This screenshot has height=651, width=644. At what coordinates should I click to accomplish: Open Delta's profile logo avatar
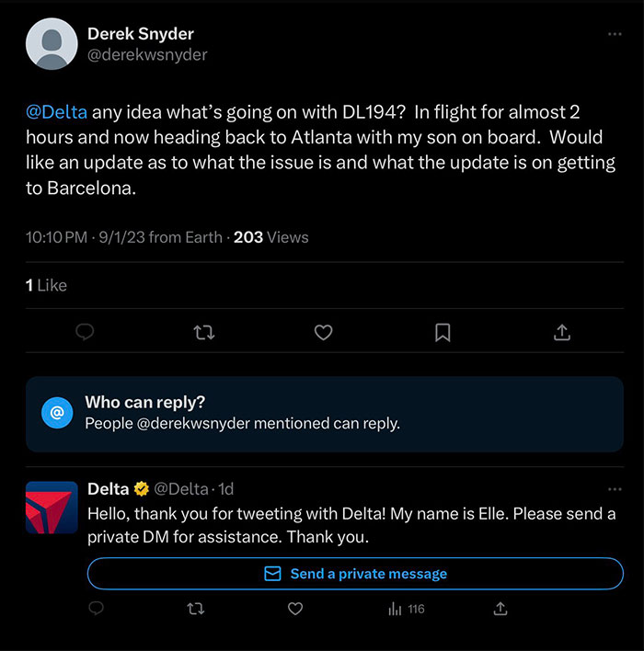(52, 507)
